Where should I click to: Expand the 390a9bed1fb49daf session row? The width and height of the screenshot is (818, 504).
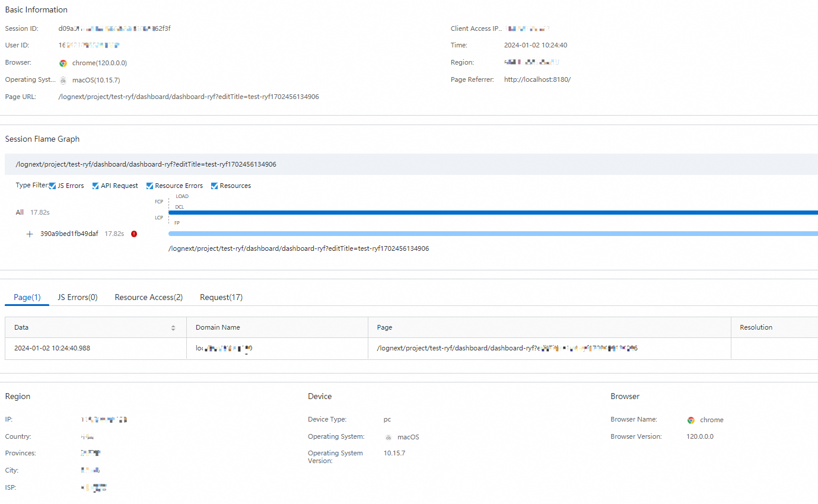click(30, 234)
